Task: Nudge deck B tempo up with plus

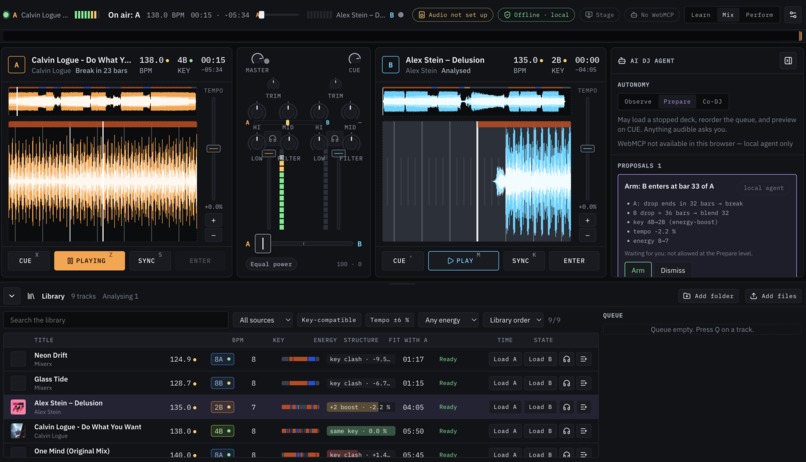Action: pos(587,220)
